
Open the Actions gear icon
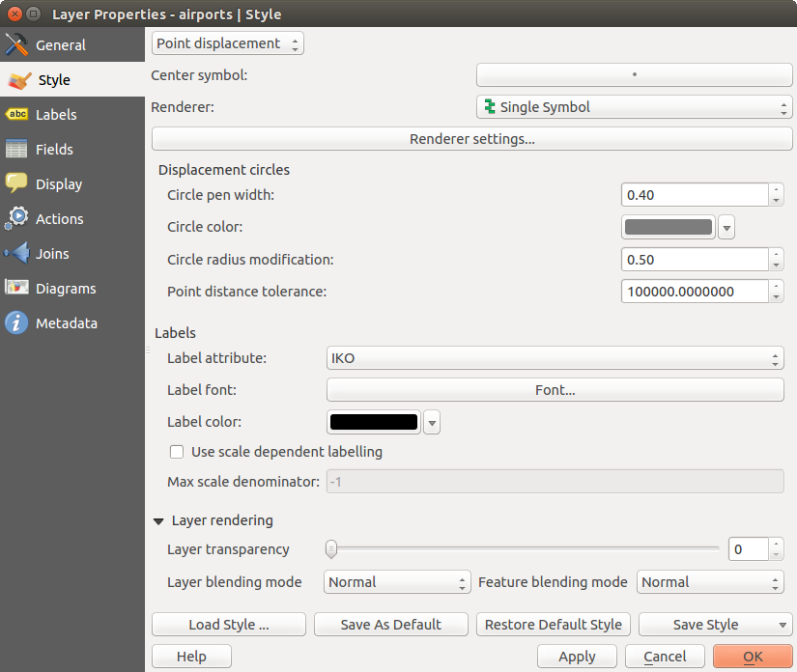[16, 219]
